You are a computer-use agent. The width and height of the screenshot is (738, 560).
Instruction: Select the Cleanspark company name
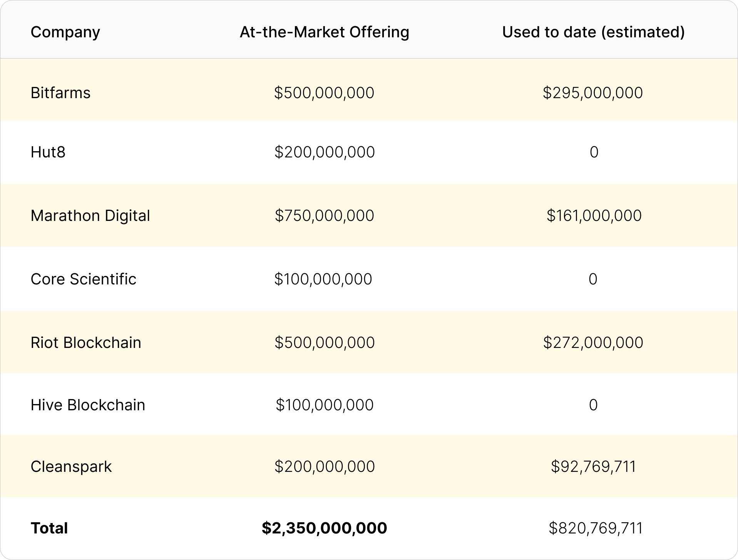pyautogui.click(x=71, y=466)
